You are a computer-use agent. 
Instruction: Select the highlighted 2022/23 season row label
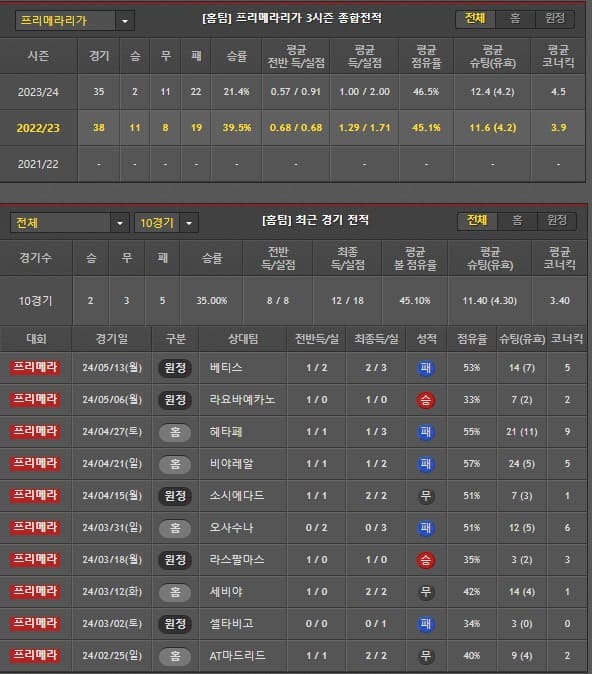pyautogui.click(x=38, y=128)
